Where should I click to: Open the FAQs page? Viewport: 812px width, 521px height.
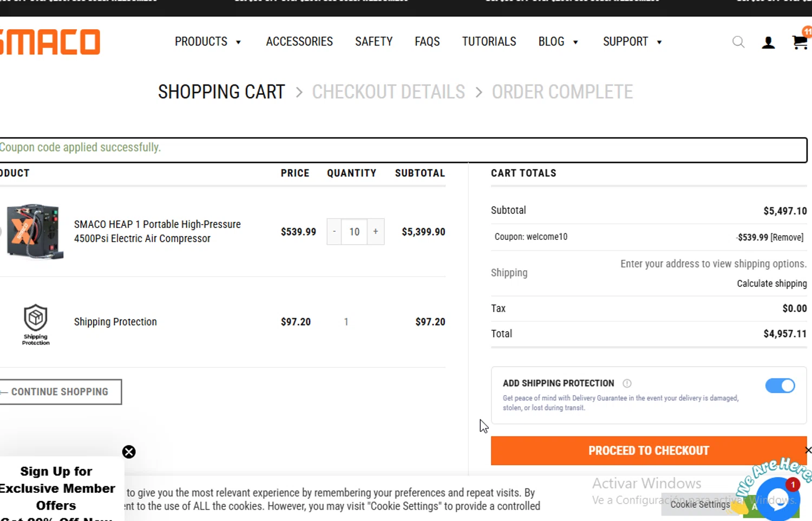click(427, 42)
